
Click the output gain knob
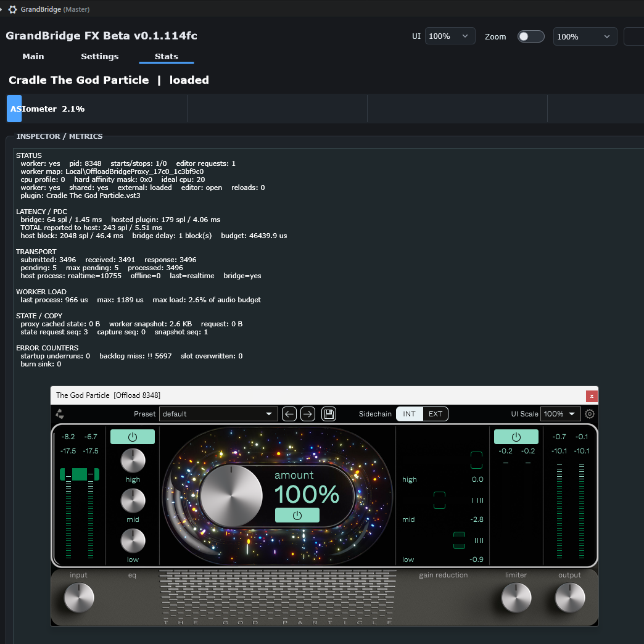click(x=570, y=598)
